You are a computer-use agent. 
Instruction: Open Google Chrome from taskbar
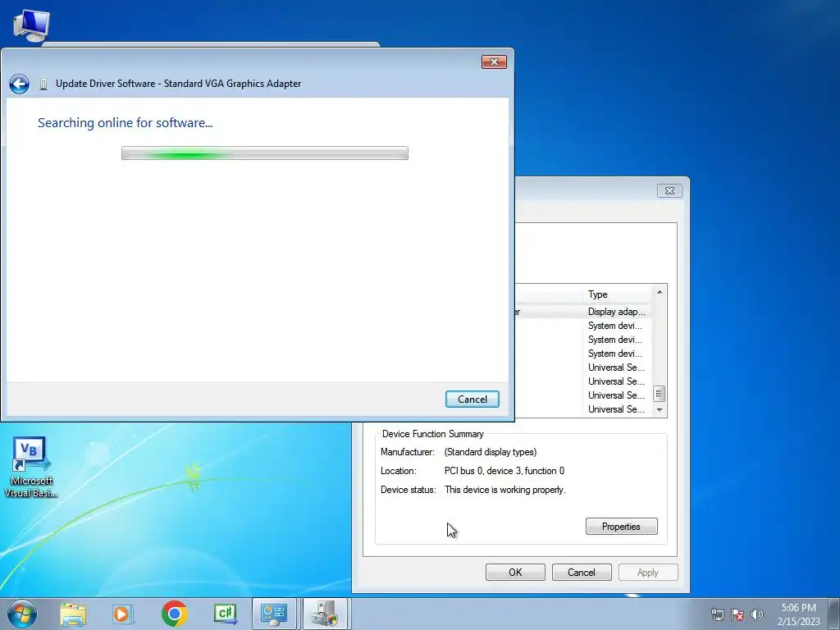(x=174, y=614)
